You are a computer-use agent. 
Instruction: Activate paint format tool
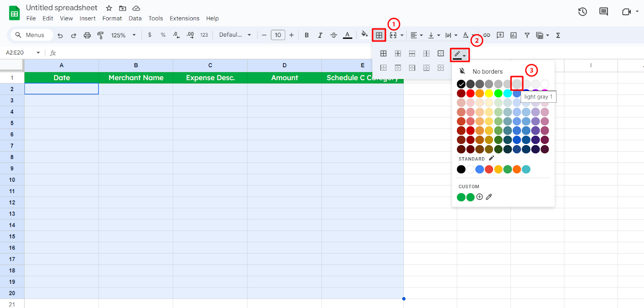(x=101, y=35)
